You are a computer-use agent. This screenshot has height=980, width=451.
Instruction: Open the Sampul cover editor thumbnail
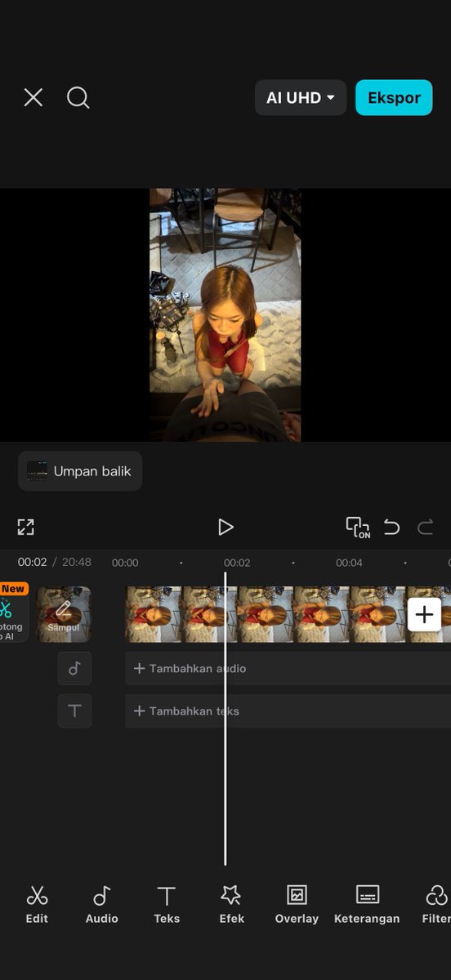(x=64, y=614)
